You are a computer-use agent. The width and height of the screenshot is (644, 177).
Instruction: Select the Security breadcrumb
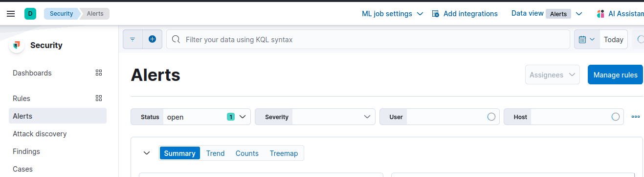[61, 14]
